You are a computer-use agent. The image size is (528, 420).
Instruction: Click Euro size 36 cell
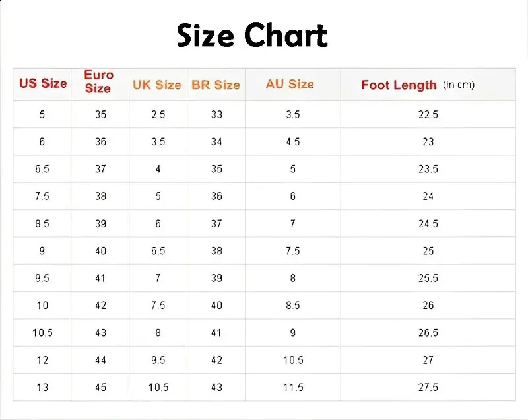(100, 142)
